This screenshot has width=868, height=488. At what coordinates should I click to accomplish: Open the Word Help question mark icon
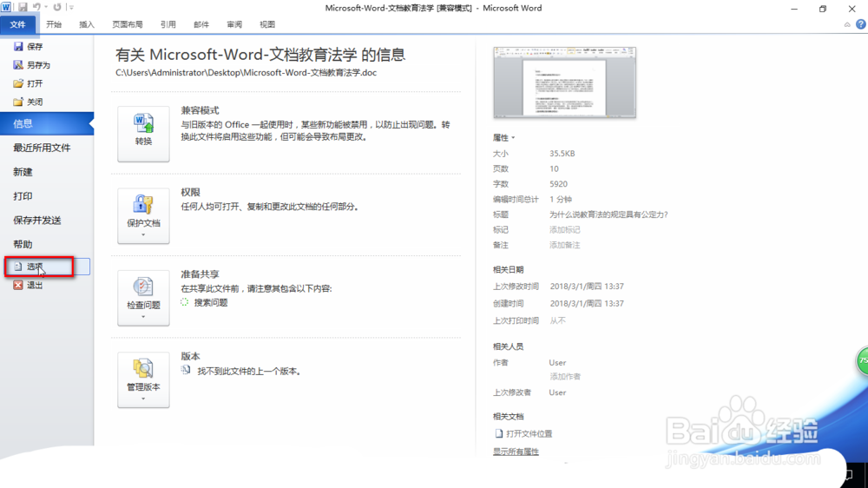[861, 24]
